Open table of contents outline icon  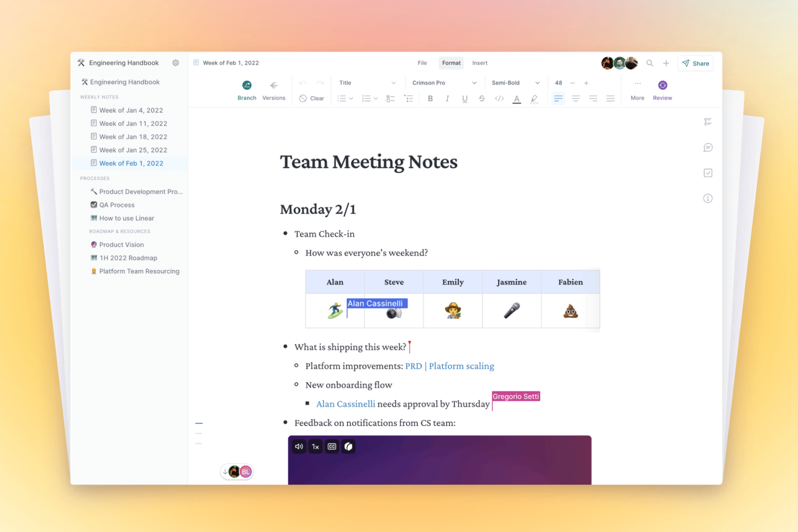pyautogui.click(x=708, y=122)
